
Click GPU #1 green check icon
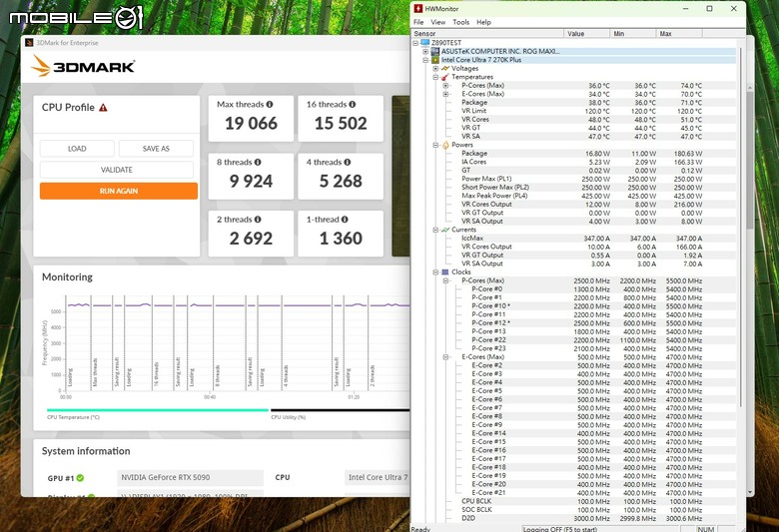coord(80,478)
